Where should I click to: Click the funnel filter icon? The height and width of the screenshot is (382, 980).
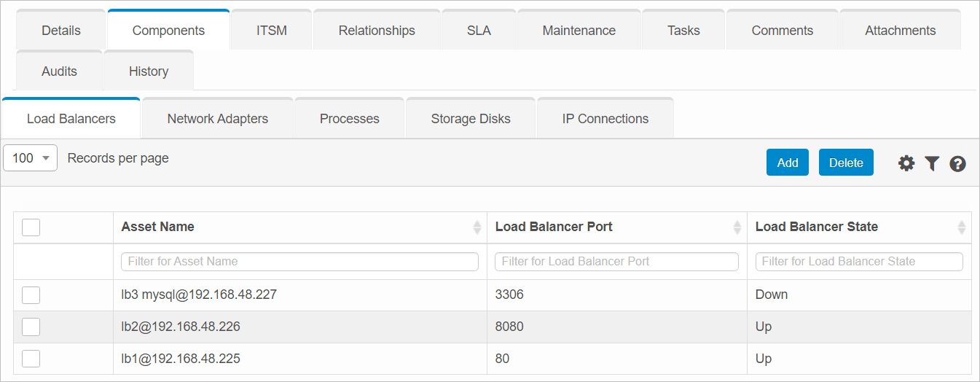coord(932,163)
